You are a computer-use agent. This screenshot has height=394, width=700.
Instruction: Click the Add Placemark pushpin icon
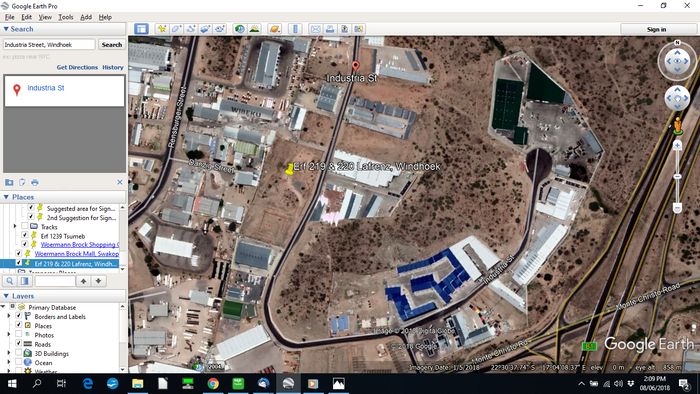tap(162, 29)
